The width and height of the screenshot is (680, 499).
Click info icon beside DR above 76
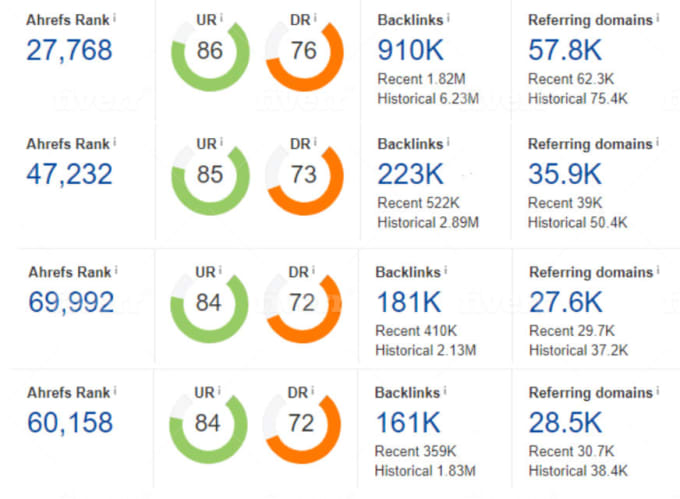pos(317,17)
